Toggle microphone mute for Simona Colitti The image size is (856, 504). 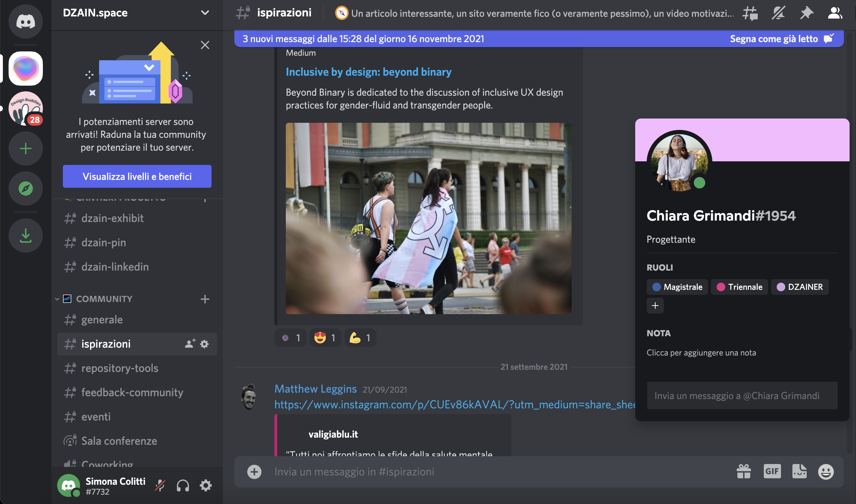tap(160, 485)
